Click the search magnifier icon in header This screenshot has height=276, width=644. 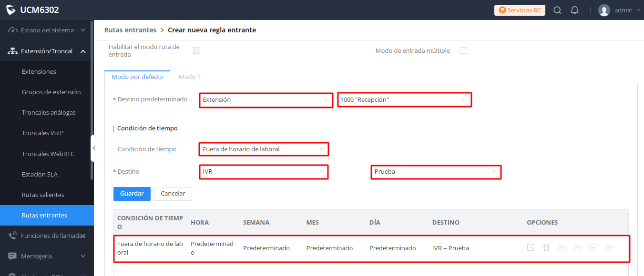(x=557, y=10)
